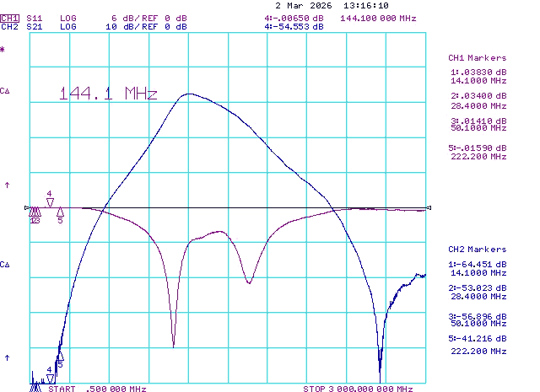Image resolution: width=540 pixels, height=392 pixels.
Task: Click LOG format in the CH2 row
Action: (67, 27)
